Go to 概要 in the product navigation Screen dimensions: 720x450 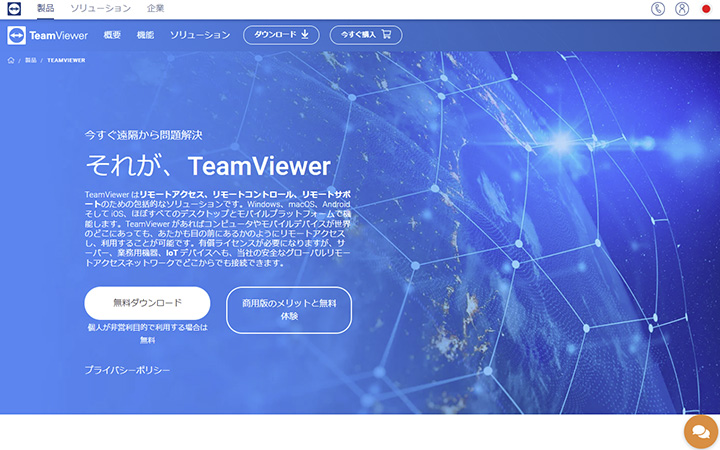(112, 35)
